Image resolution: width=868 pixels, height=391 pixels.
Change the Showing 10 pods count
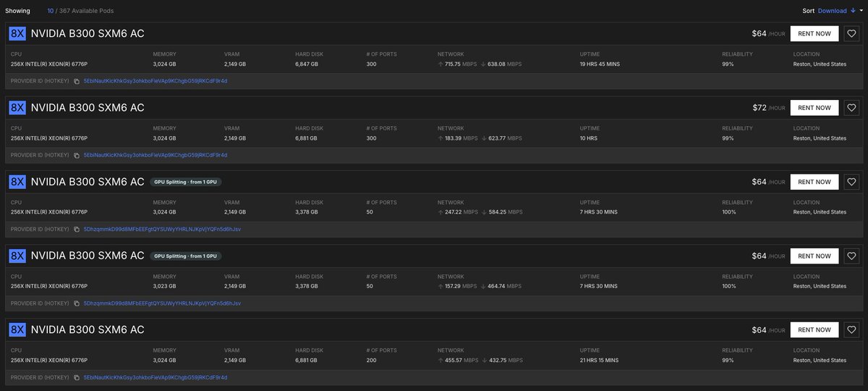pyautogui.click(x=51, y=11)
